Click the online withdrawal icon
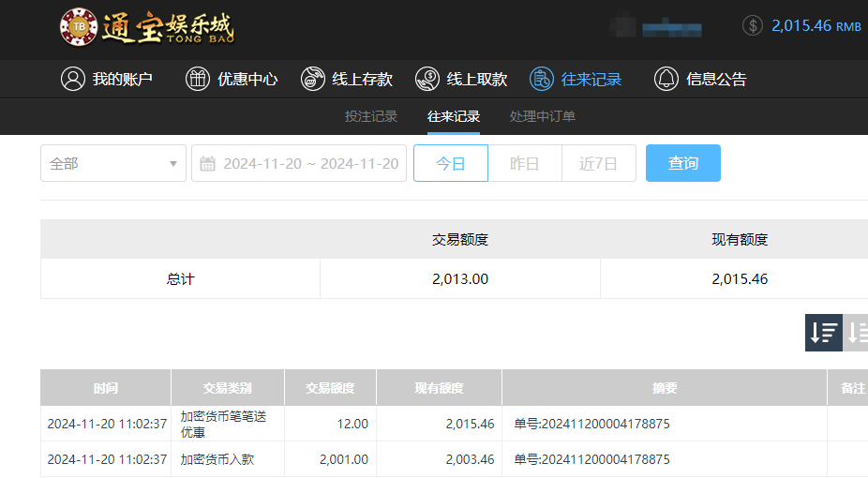 427,80
